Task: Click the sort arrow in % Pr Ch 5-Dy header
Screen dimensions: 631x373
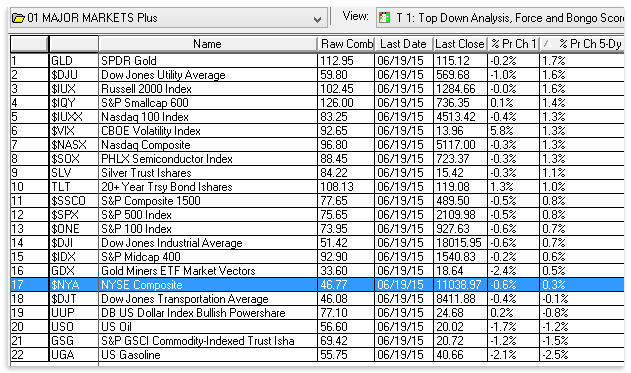Action: click(547, 43)
